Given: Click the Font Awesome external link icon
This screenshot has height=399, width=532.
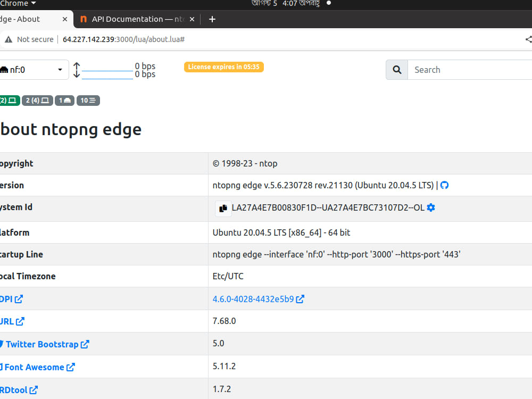Looking at the screenshot, I should tap(71, 367).
